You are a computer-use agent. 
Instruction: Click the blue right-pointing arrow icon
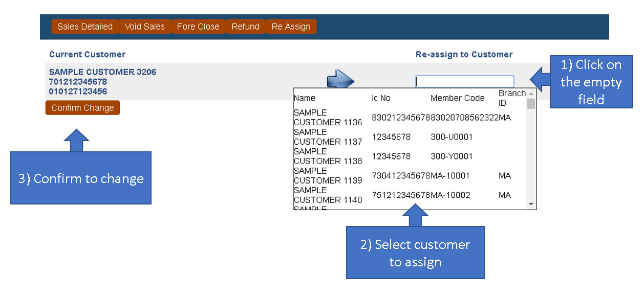point(341,79)
